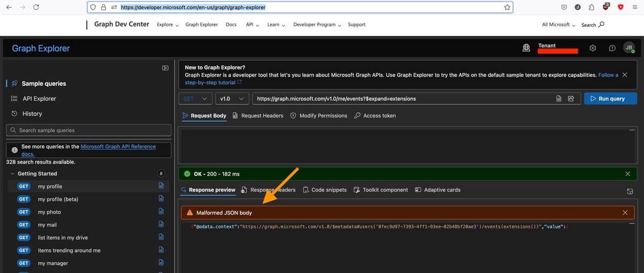Image resolution: width=644 pixels, height=273 pixels.
Task: Click the Search magnifier in the site header
Action: pos(601,25)
